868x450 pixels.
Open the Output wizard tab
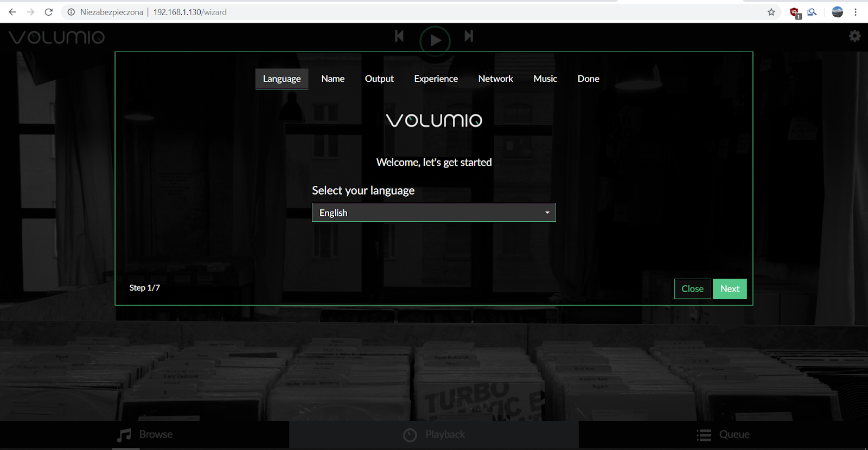click(x=379, y=79)
